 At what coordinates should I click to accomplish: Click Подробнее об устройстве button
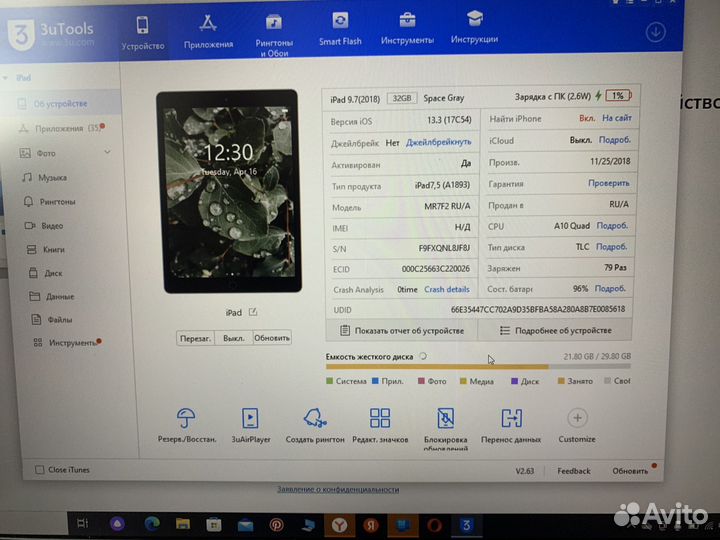tap(555, 331)
